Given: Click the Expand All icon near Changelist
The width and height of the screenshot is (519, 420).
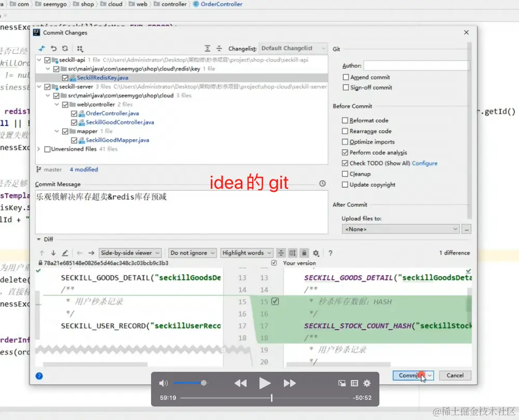Looking at the screenshot, I should (x=208, y=49).
